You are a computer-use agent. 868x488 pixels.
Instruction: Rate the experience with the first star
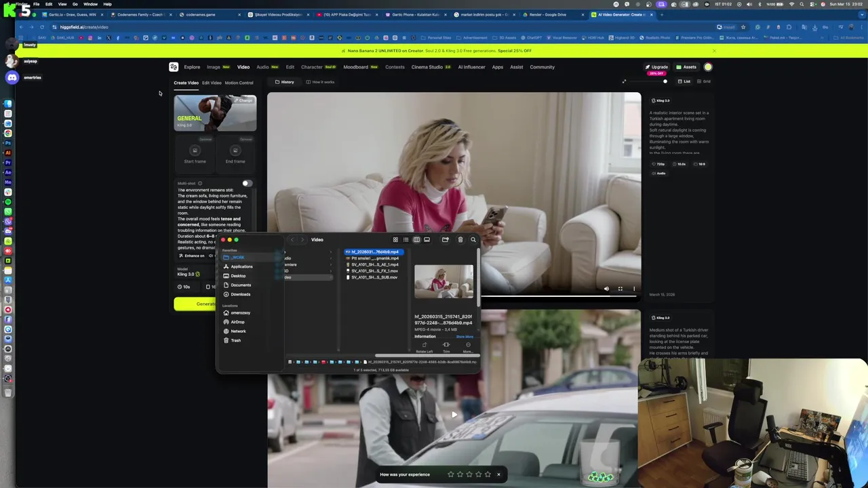point(450,474)
